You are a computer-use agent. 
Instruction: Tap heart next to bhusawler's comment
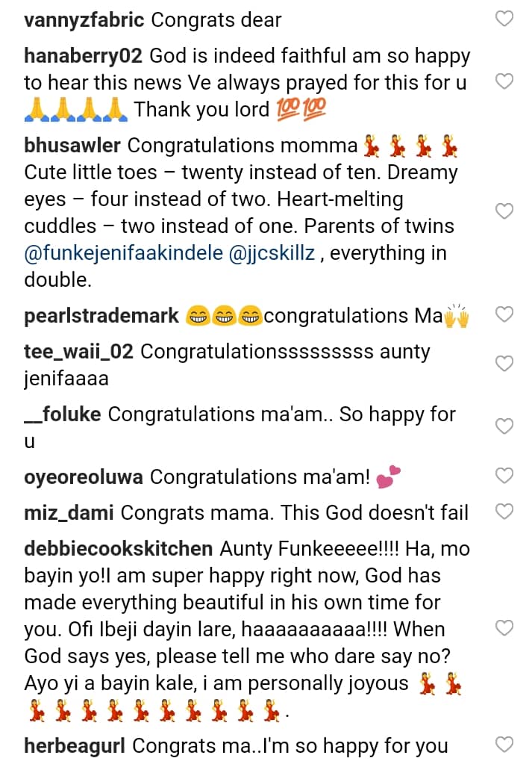pos(505,211)
